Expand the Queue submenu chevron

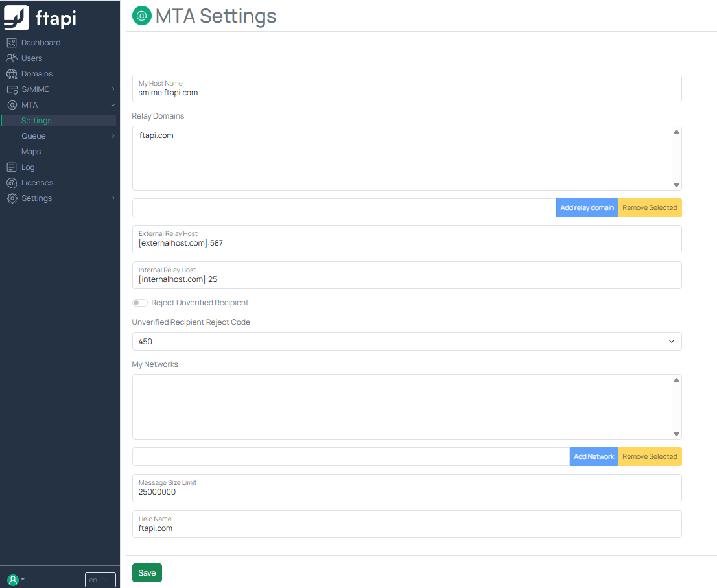tap(113, 136)
